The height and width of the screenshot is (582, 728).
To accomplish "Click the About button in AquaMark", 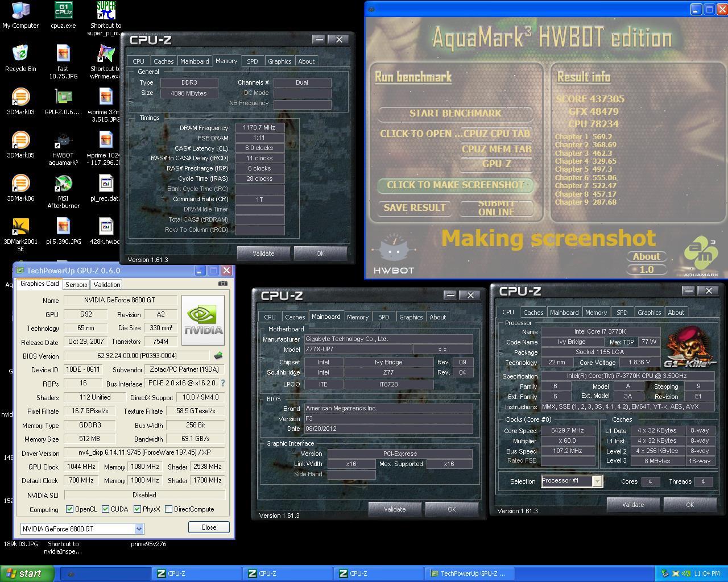I will pos(647,256).
